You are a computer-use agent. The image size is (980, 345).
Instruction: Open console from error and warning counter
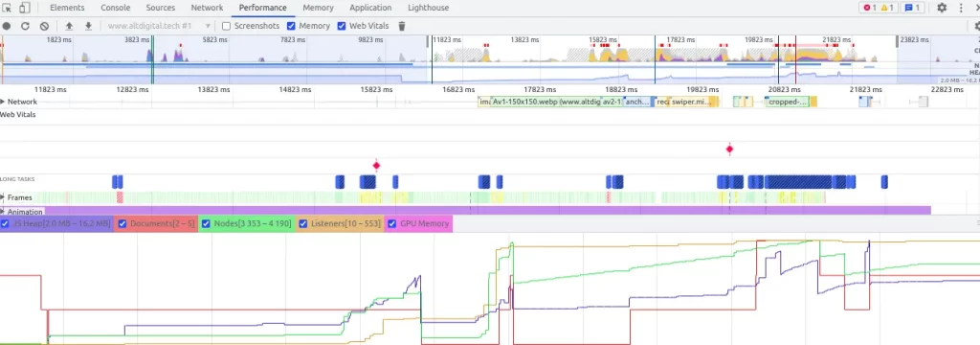click(879, 8)
